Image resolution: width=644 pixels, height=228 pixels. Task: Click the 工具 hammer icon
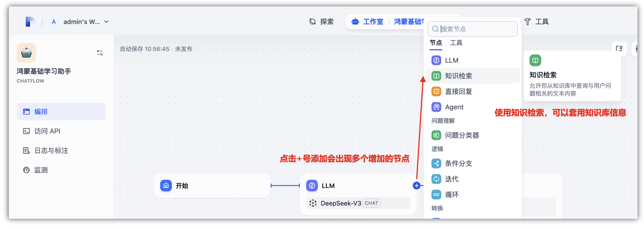click(528, 22)
